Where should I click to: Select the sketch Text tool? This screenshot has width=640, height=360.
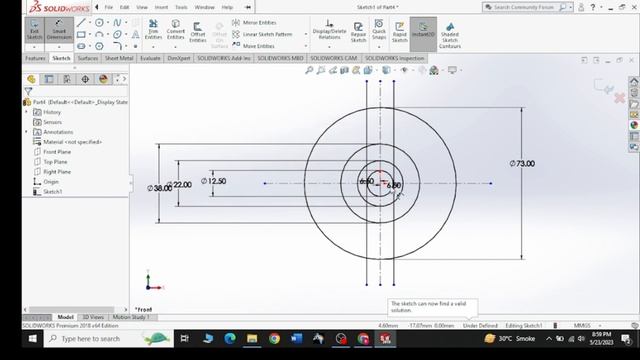[x=136, y=34]
